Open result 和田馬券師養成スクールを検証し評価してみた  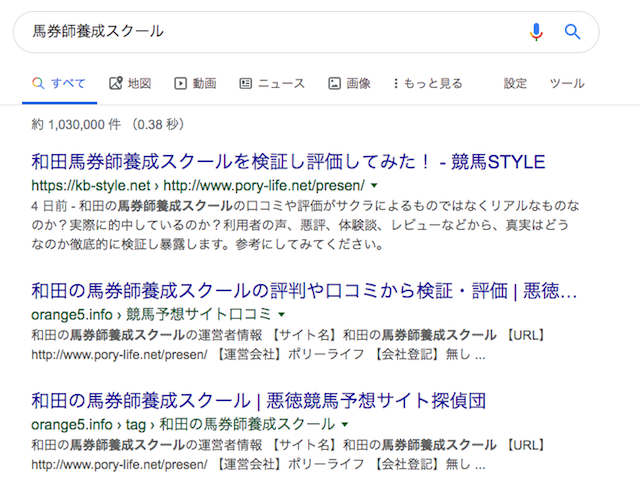coord(288,162)
